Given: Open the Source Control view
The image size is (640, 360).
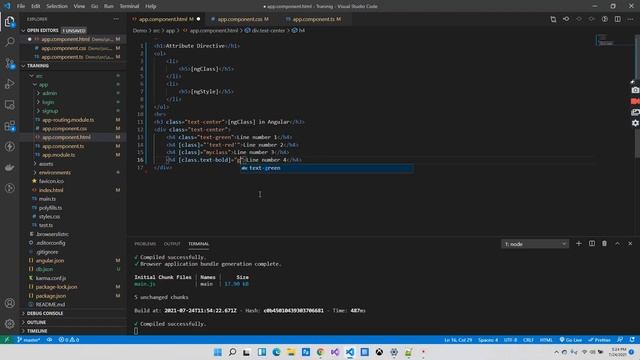Looking at the screenshot, I should tap(9, 63).
